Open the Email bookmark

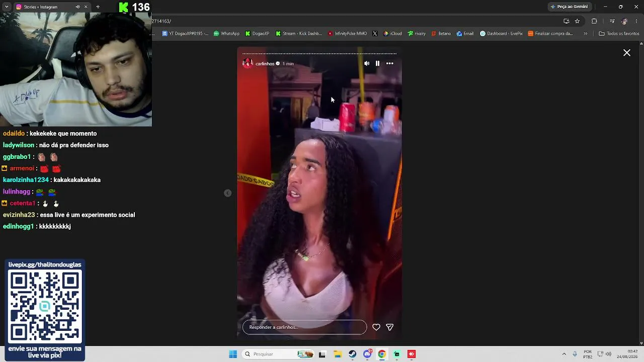(465, 34)
